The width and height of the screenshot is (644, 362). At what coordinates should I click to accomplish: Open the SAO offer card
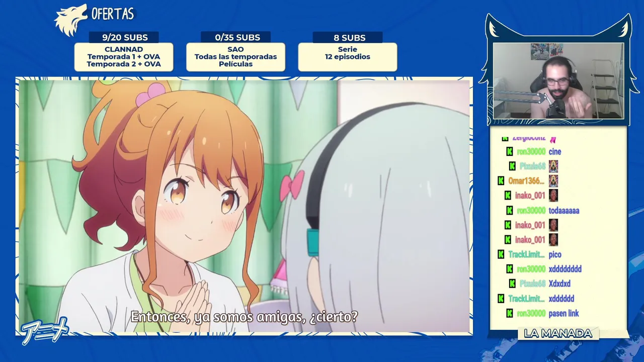(235, 57)
